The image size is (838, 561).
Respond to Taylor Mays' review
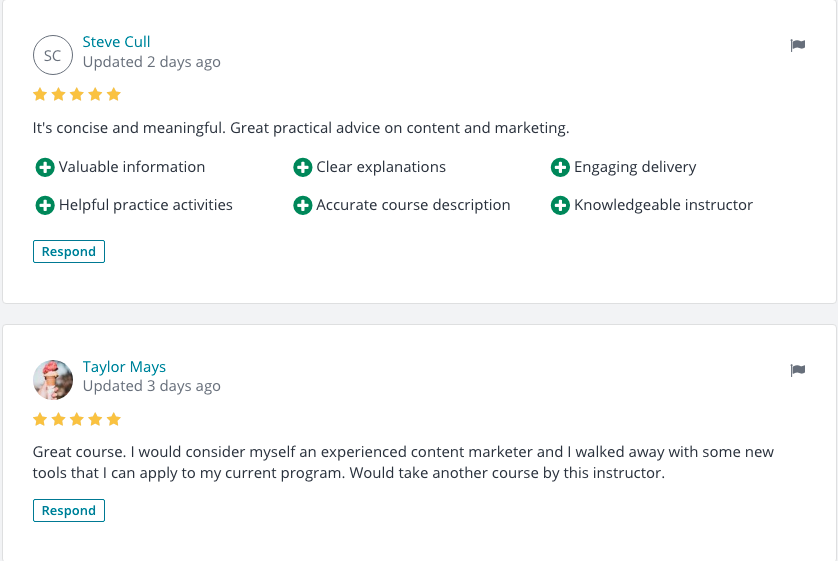69,510
